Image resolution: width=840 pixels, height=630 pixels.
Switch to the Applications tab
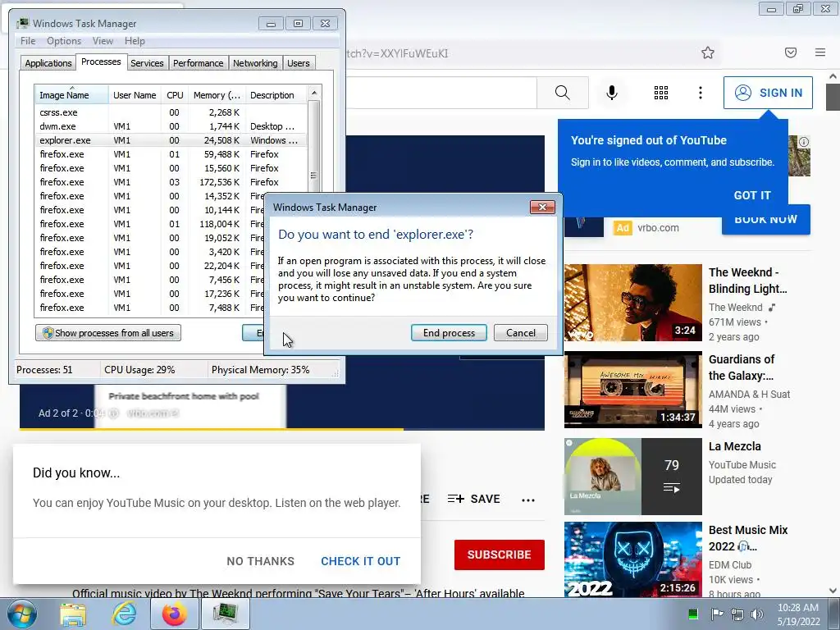tap(48, 63)
